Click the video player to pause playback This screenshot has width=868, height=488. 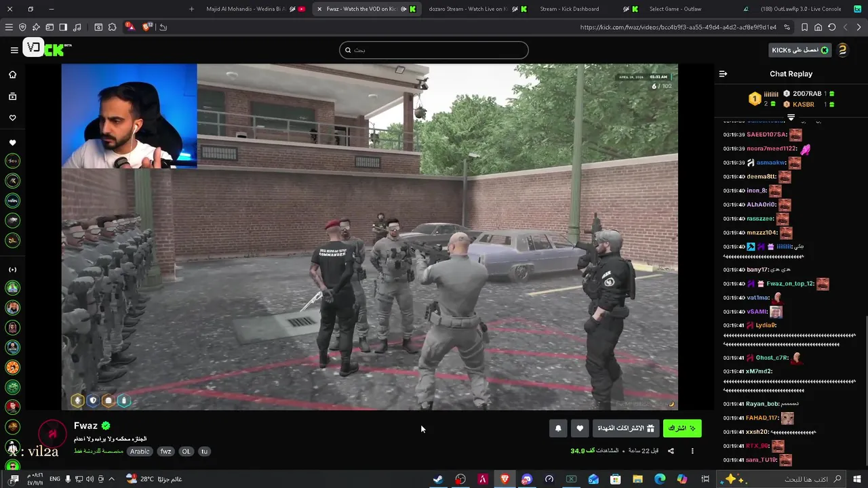[x=370, y=237]
